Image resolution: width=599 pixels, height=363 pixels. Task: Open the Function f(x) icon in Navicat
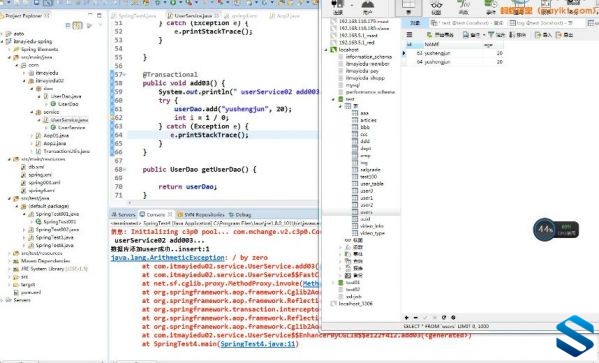(464, 7)
